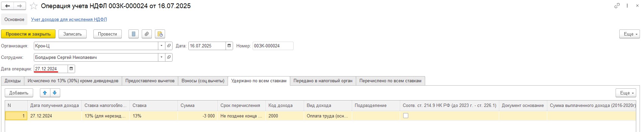Viewport: 644px width, 132px height.
Task: Click the back navigation arrow
Action: tap(7, 6)
